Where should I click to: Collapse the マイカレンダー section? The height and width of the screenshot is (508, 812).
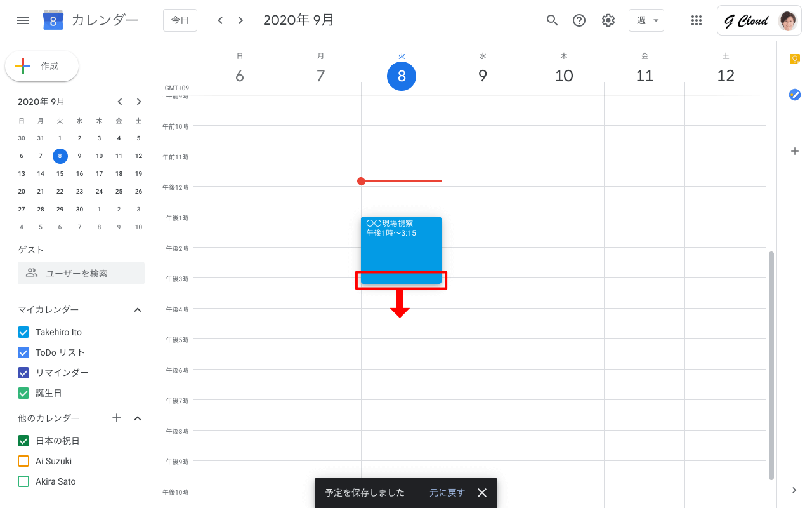(138, 310)
